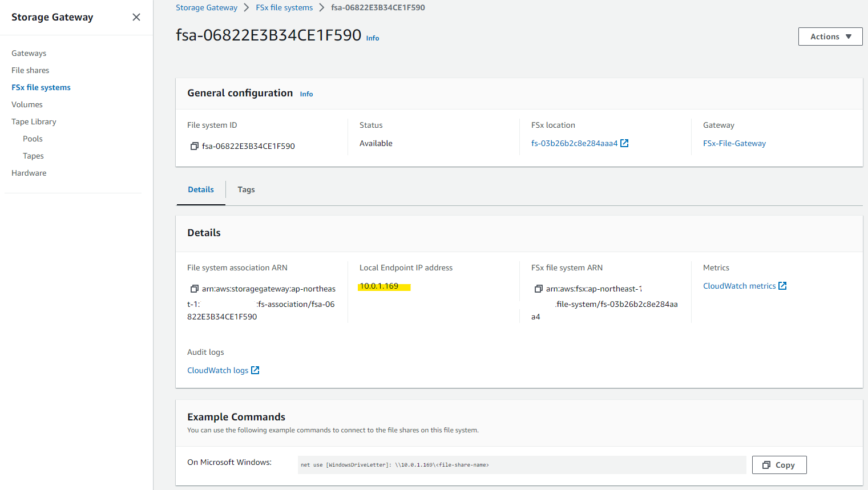
Task: Open the Actions dropdown menu
Action: click(829, 36)
